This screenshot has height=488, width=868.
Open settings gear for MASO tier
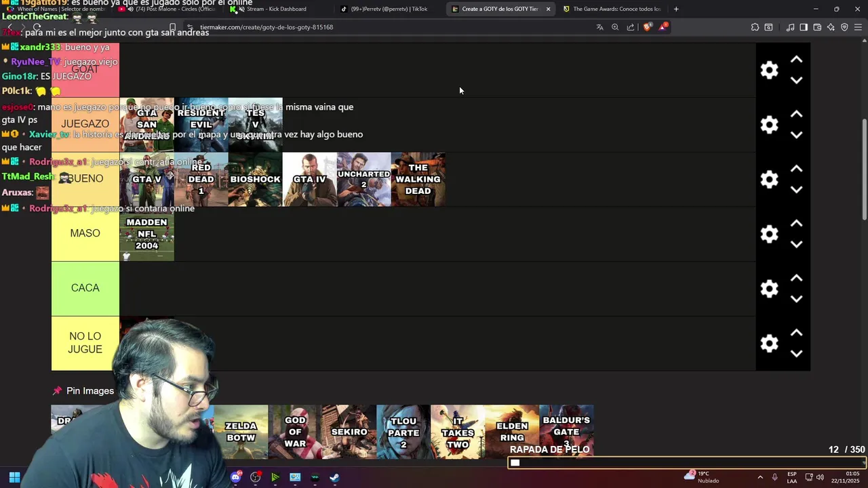point(769,234)
